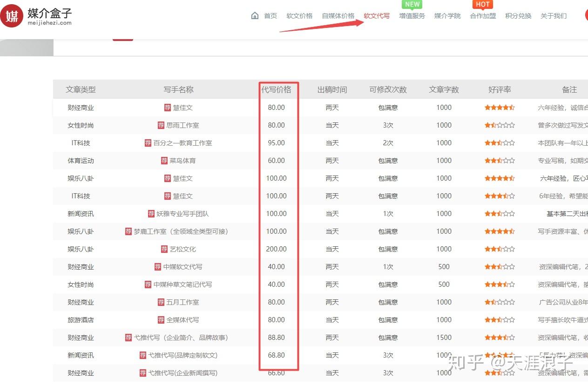588x386 pixels.
Task: Open 增值服务 menu item
Action: 412,16
